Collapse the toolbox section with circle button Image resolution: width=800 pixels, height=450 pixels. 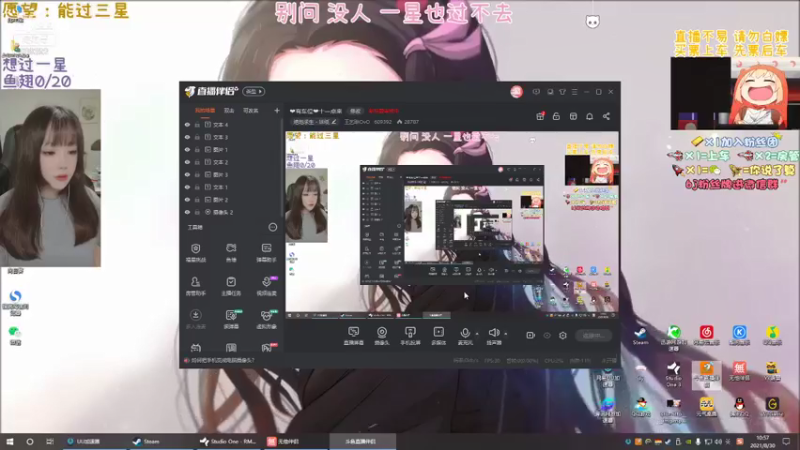273,227
